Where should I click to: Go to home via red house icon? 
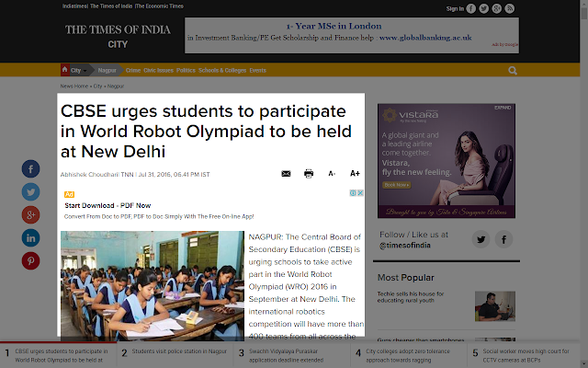click(x=65, y=70)
